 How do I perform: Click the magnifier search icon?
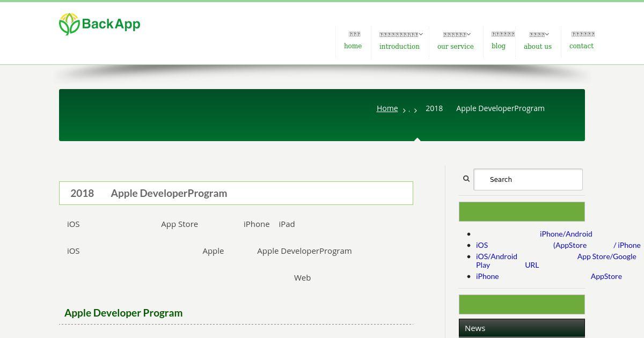(466, 179)
